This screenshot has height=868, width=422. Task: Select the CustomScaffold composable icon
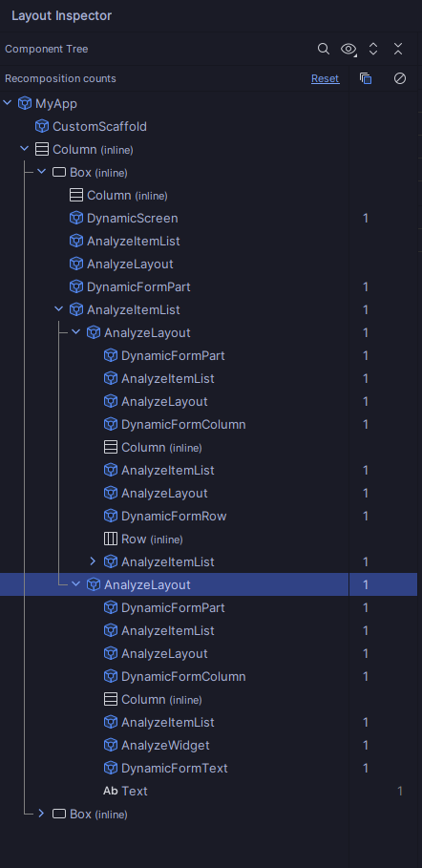[42, 126]
